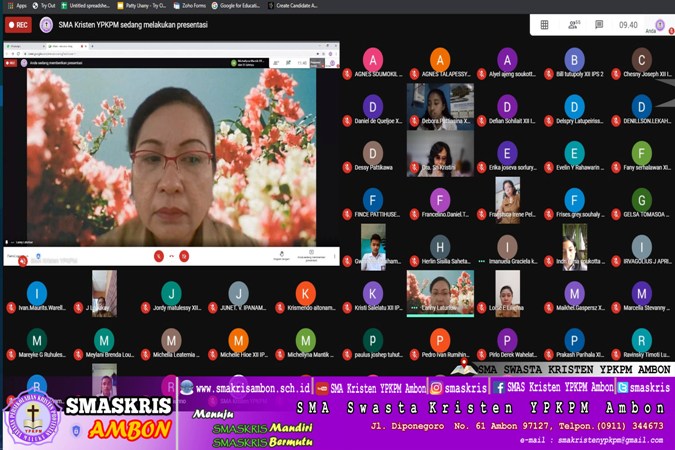Screen dimensions: 675x450
Task: Select Dessy Pattikawa avatar
Action: [373, 153]
